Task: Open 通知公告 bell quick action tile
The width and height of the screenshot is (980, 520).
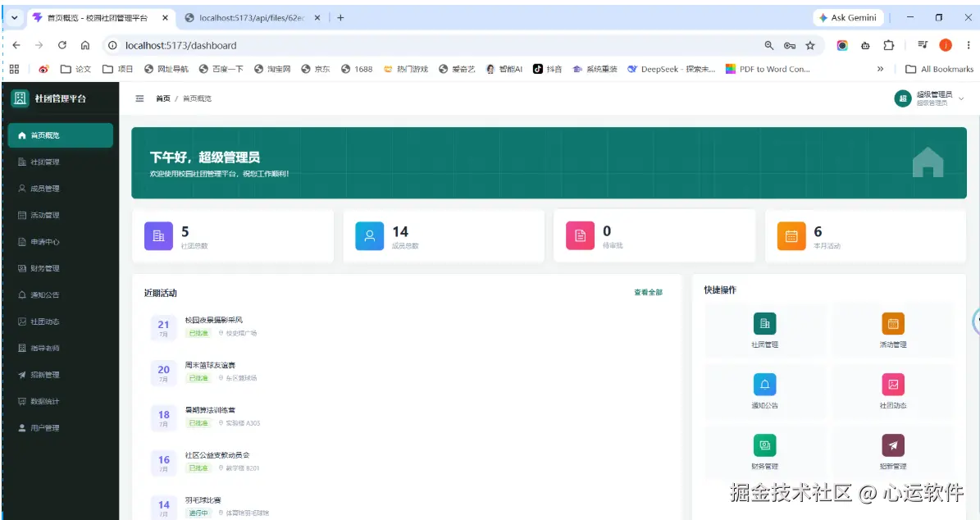Action: (x=764, y=391)
